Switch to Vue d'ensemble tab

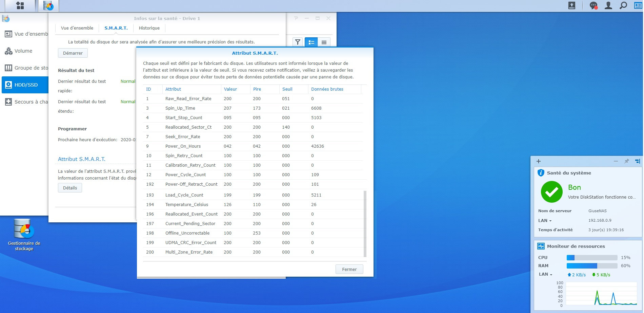tap(77, 28)
